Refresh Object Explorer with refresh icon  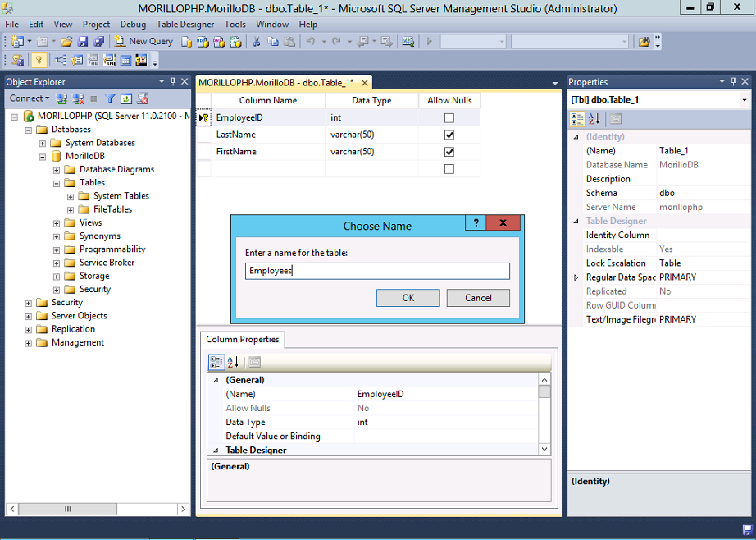click(125, 99)
